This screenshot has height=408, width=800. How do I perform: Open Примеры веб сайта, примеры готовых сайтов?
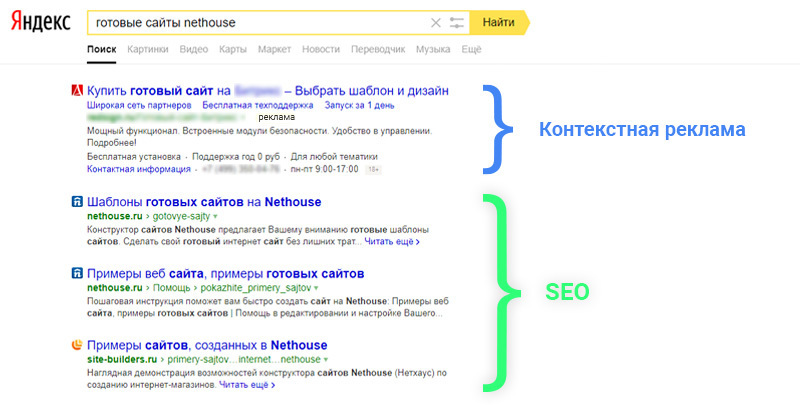tap(226, 274)
